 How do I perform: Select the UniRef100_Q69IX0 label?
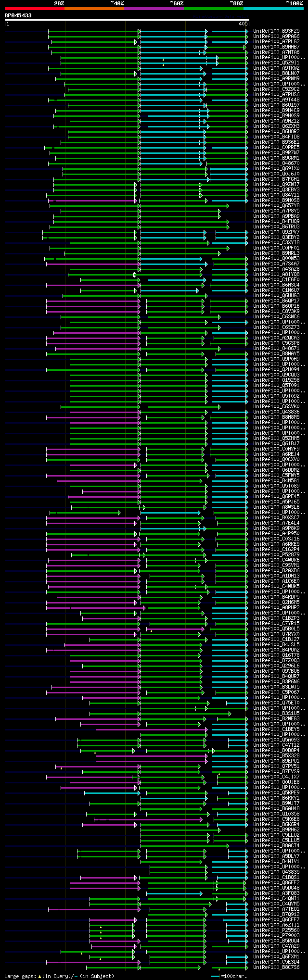(276, 168)
